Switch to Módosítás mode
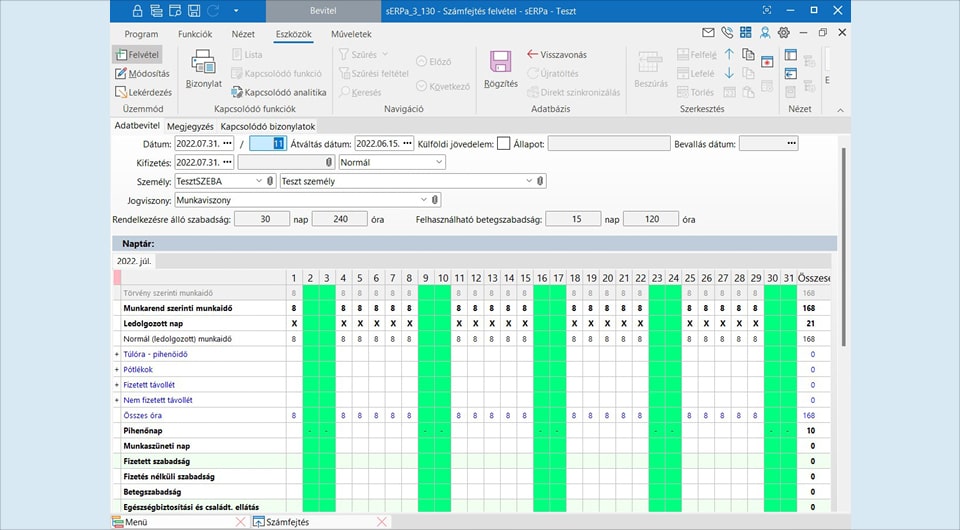Viewport: 960px width, 530px height. tap(142, 73)
